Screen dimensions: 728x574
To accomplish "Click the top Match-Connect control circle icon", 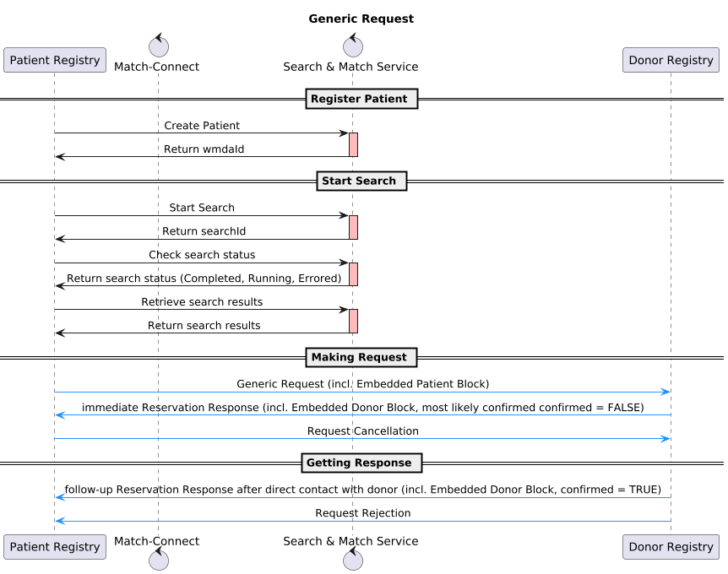I will click(x=157, y=46).
